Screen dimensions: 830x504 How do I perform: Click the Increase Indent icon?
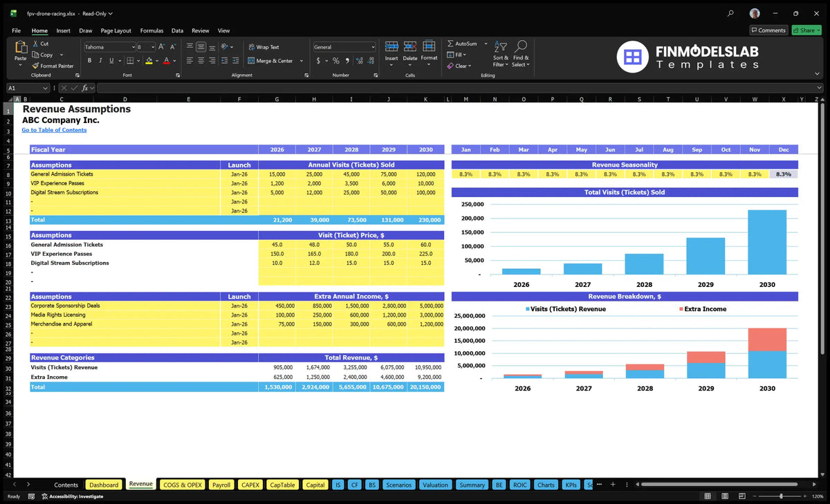235,61
